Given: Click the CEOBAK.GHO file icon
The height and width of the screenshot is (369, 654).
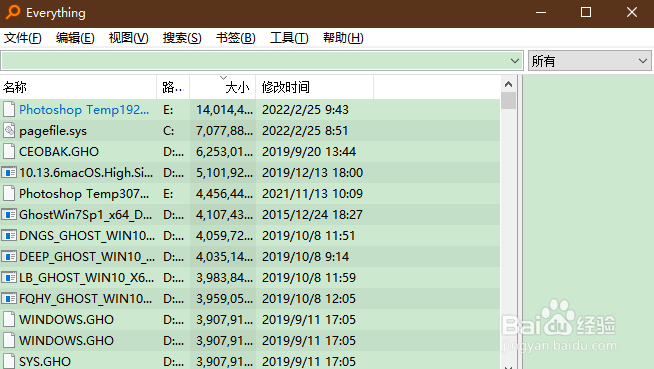Looking at the screenshot, I should click(x=9, y=151).
